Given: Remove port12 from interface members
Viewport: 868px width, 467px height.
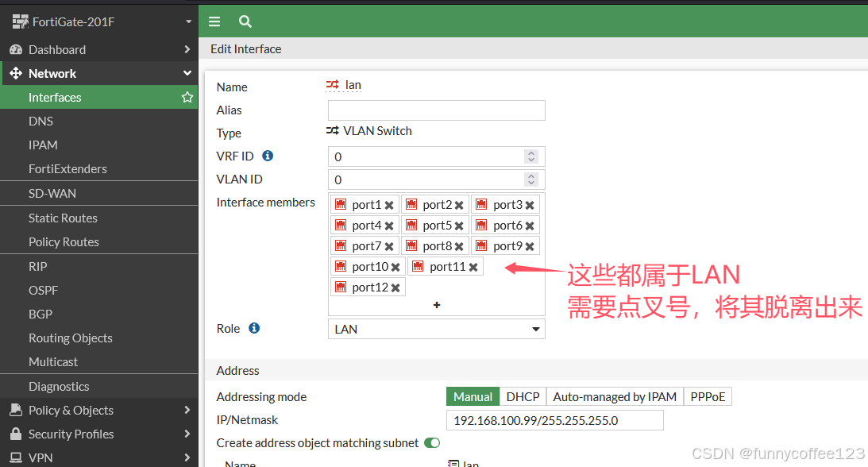Looking at the screenshot, I should click(395, 288).
